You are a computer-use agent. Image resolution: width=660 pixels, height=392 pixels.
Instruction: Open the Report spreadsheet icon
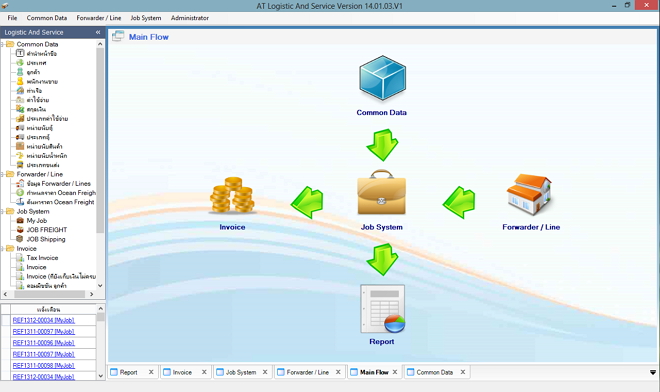tap(383, 309)
